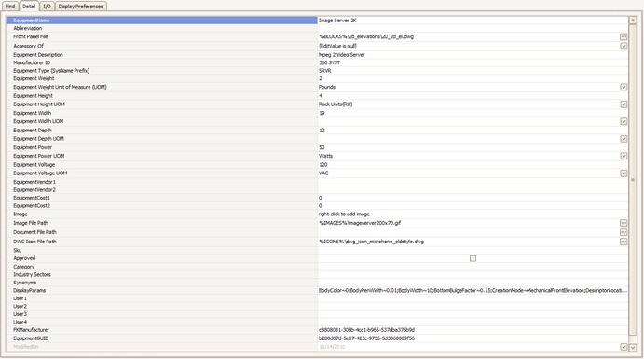Open Equipment Weight Unit of Measure dropdown
The width and height of the screenshot is (644, 359).
tap(623, 87)
